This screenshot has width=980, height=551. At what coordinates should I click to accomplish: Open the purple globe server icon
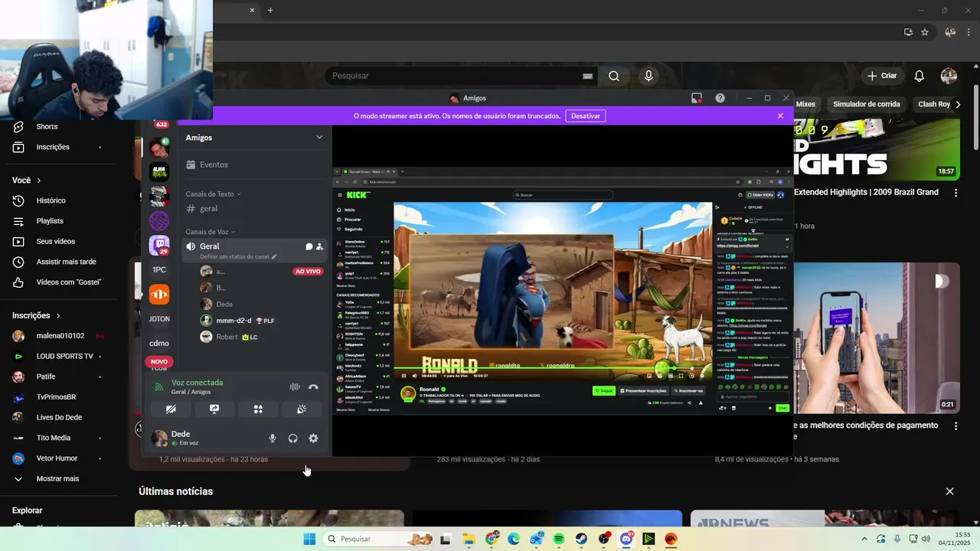159,221
